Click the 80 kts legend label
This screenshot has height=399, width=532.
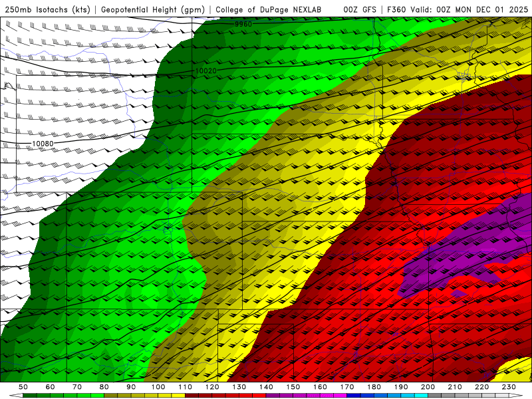[104, 387]
